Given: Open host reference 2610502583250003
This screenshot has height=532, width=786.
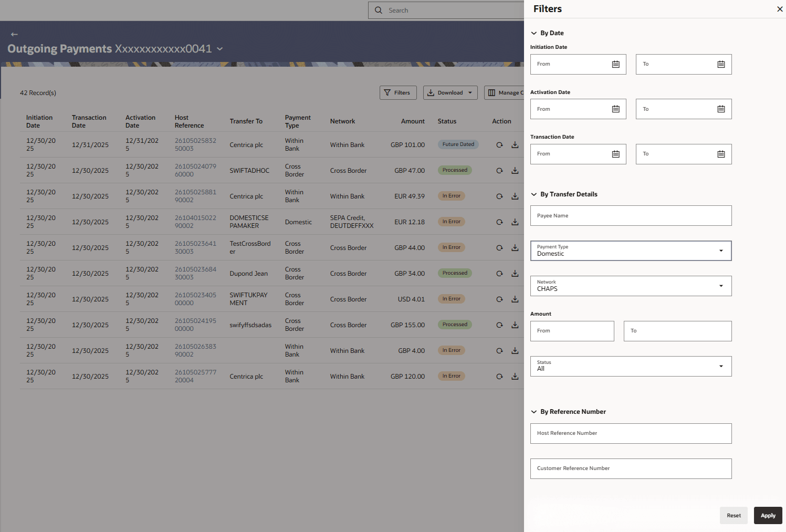Looking at the screenshot, I should click(x=195, y=145).
